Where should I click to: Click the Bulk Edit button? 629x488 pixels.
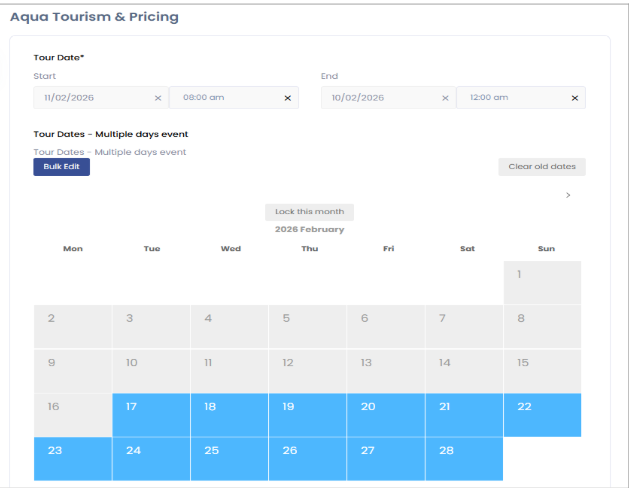(61, 167)
